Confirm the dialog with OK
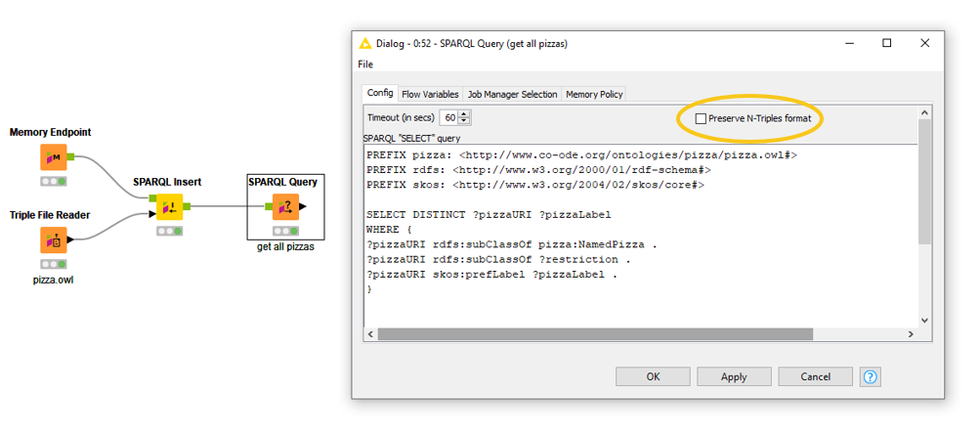 [653, 376]
